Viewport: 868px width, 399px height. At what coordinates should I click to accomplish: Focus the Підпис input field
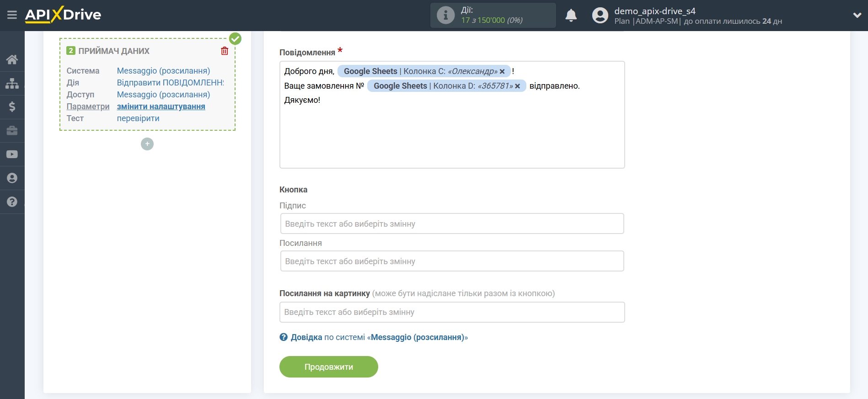(452, 224)
